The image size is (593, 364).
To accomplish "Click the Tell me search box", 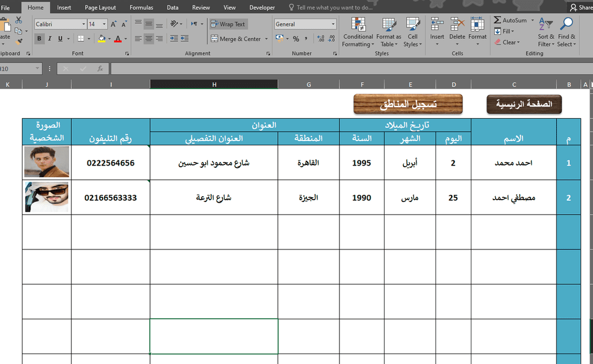I will click(x=331, y=8).
